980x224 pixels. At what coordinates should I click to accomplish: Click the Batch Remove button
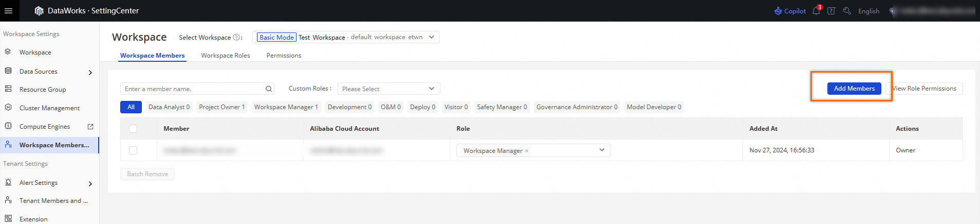click(x=147, y=174)
